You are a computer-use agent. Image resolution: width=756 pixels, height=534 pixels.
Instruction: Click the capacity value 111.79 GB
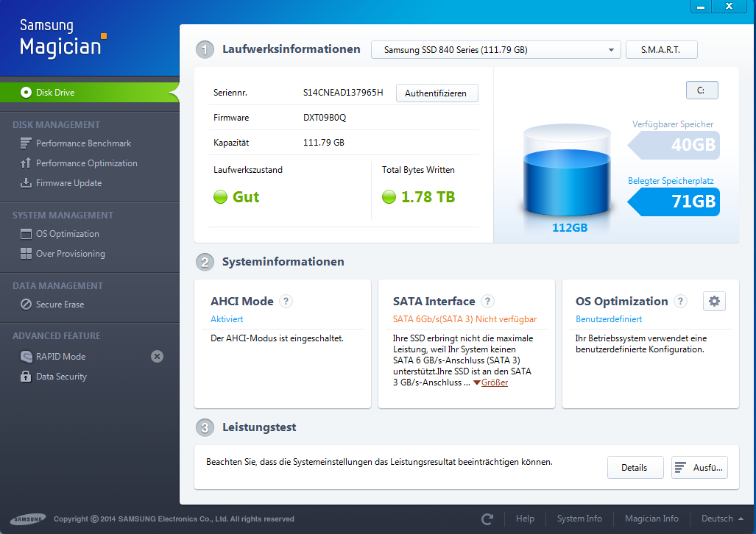(323, 143)
